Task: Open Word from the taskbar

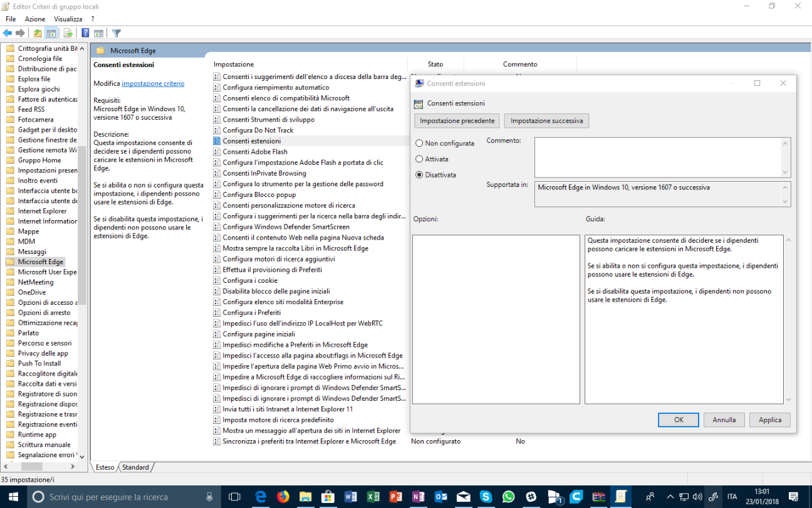Action: [x=350, y=497]
